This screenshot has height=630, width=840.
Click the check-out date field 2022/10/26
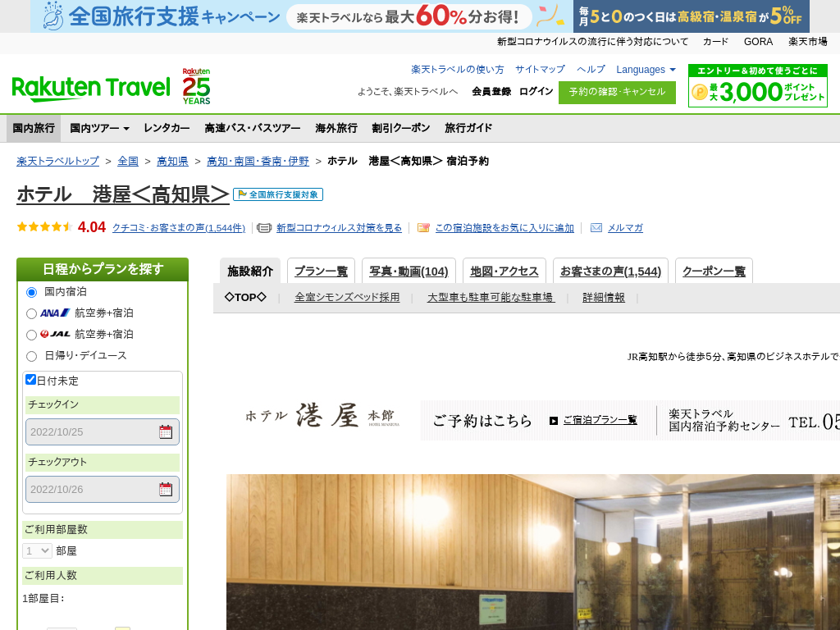click(x=103, y=489)
